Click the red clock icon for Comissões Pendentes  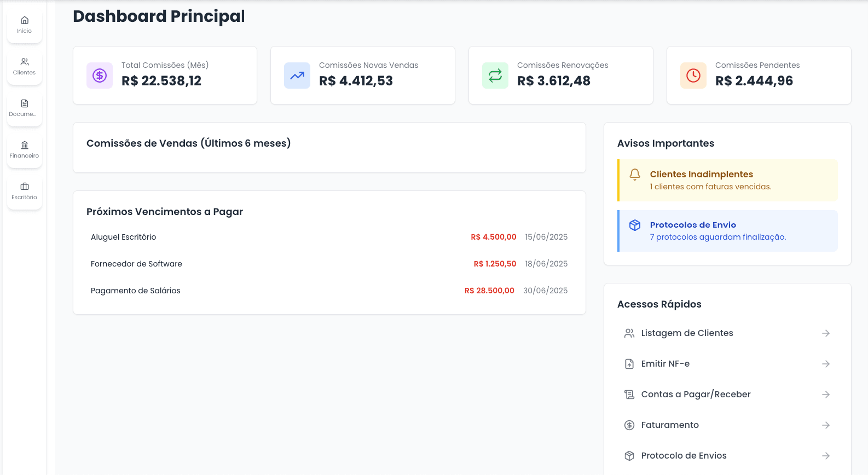pyautogui.click(x=693, y=76)
